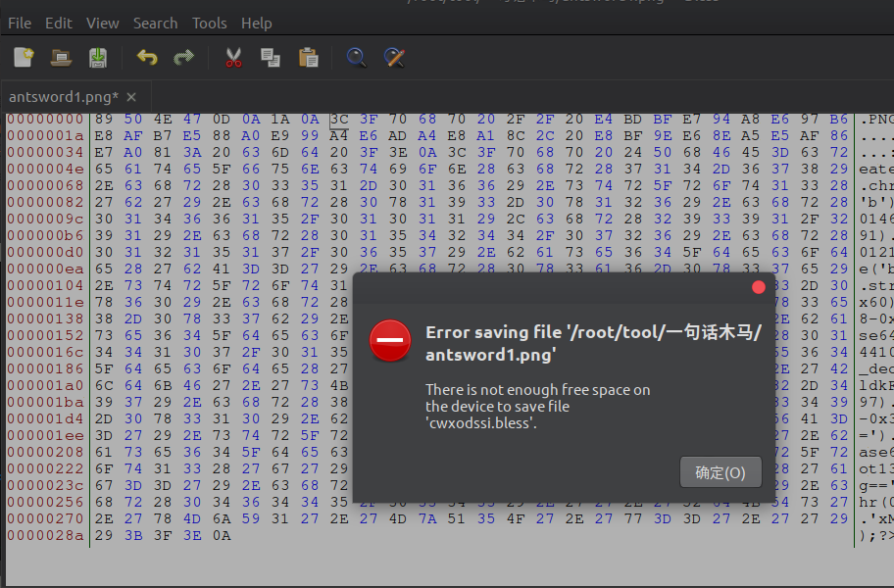Click the Save icon in the toolbar
This screenshot has width=894, height=588.
click(98, 58)
